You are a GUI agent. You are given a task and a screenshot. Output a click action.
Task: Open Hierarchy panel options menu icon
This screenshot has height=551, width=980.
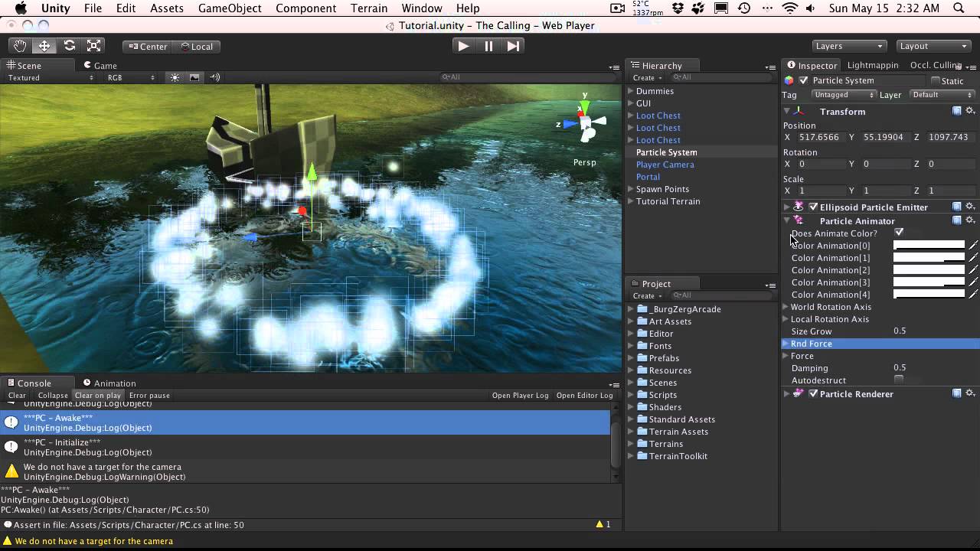click(x=770, y=67)
